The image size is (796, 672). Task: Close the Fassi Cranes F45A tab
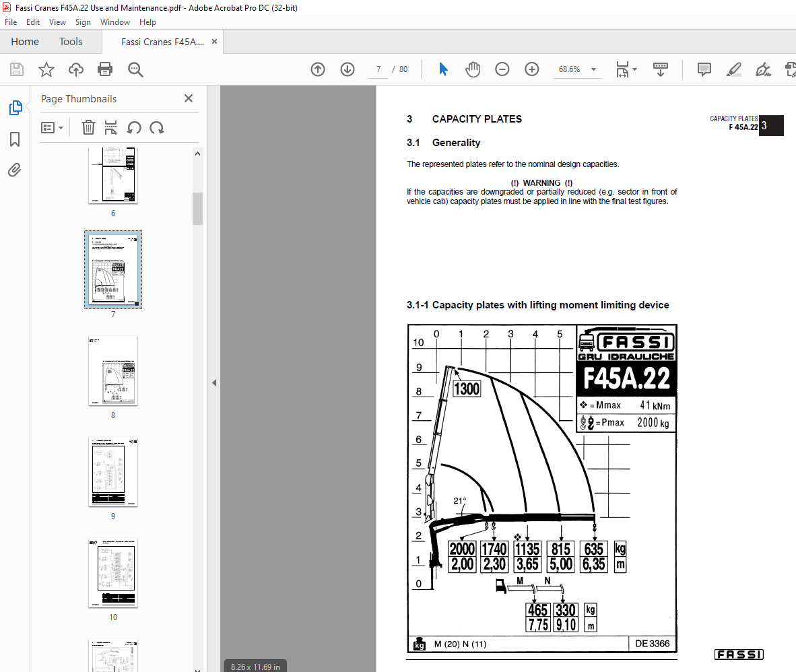214,42
